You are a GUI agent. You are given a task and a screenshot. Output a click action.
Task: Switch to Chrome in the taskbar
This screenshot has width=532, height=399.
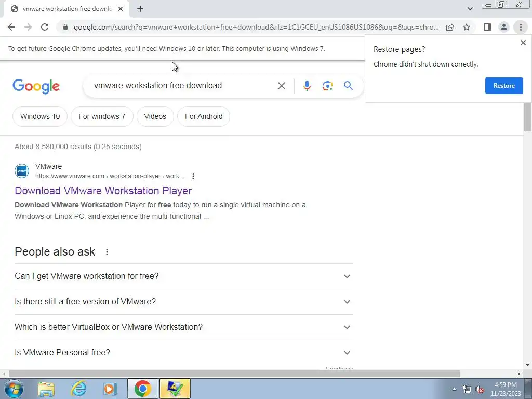coord(142,389)
